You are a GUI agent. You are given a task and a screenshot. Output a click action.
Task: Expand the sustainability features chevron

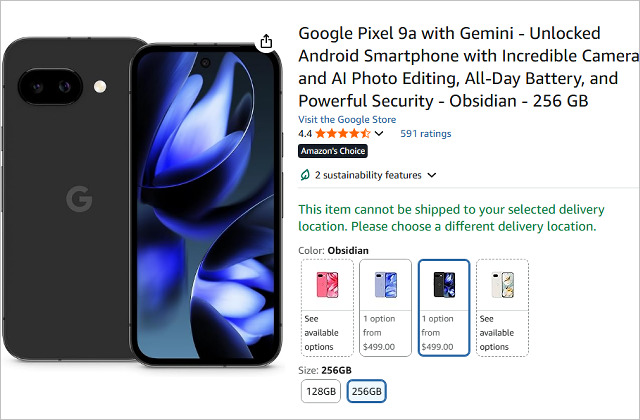432,175
